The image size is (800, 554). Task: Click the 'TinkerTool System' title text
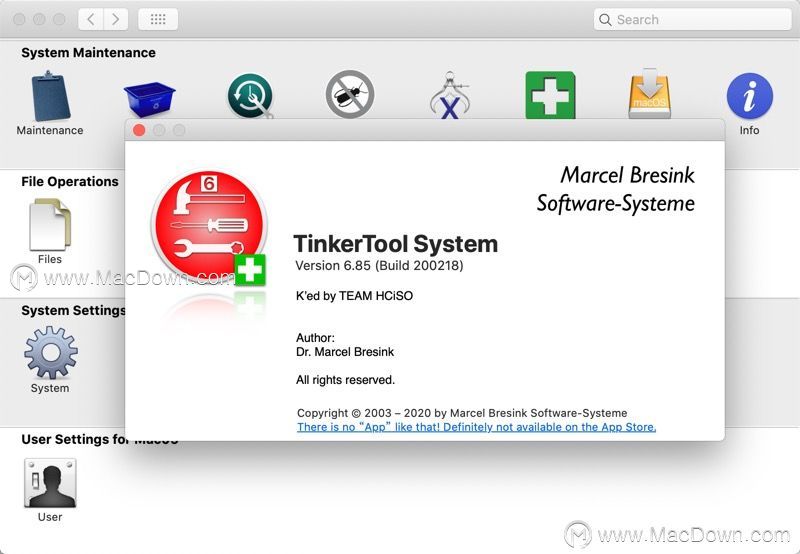pyautogui.click(x=396, y=244)
